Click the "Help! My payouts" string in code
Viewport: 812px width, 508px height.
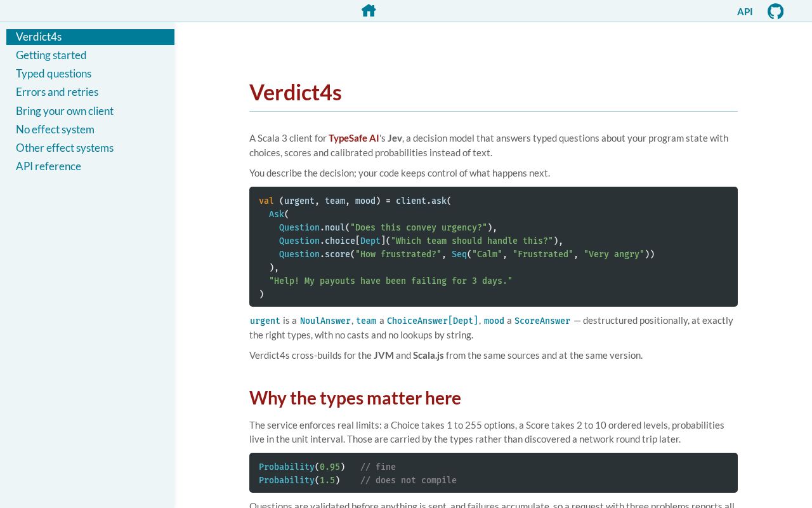tap(391, 281)
